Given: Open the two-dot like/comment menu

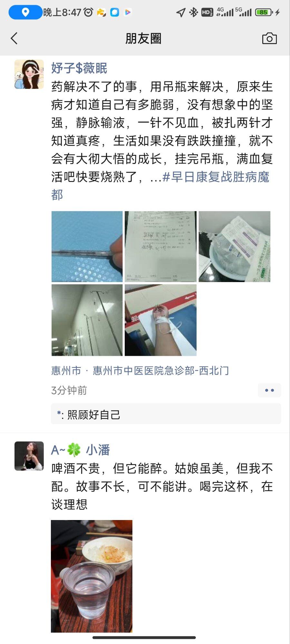Looking at the screenshot, I should (269, 390).
